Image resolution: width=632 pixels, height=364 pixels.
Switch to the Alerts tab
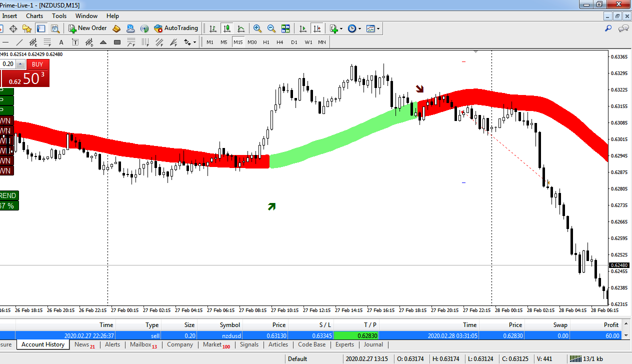(112, 344)
